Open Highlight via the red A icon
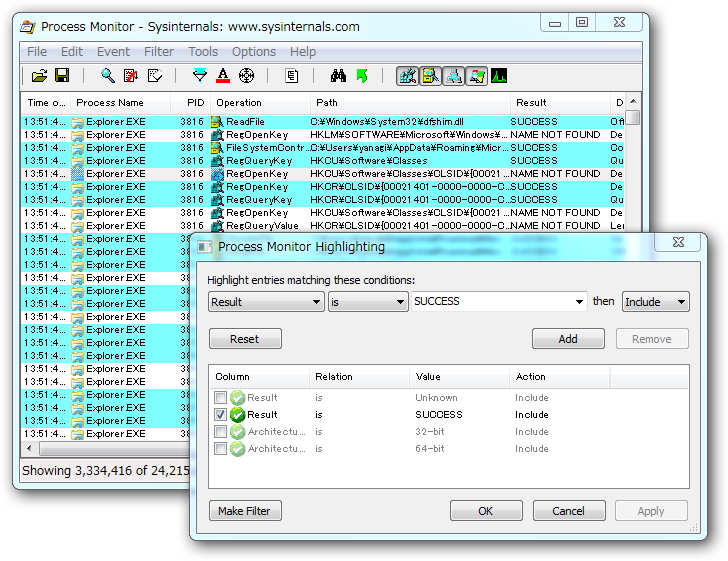 [223, 76]
